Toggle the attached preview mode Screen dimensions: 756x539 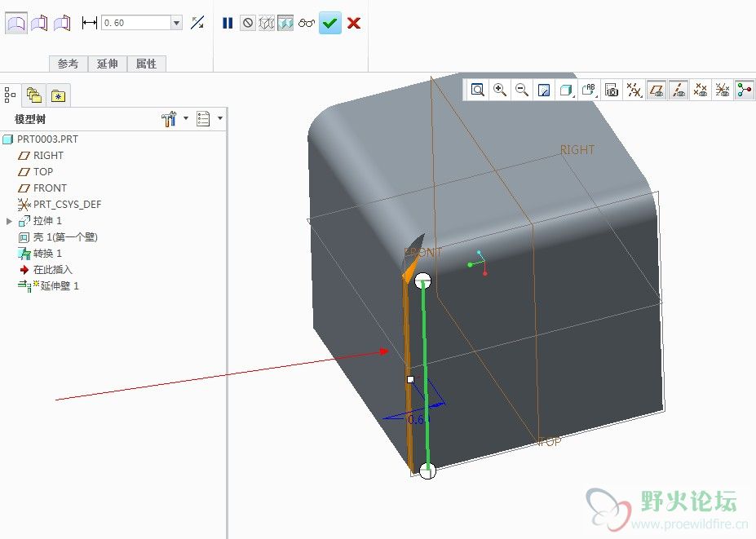[x=285, y=23]
